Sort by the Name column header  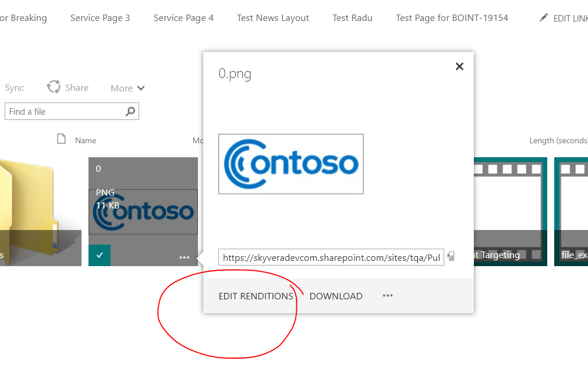point(86,140)
